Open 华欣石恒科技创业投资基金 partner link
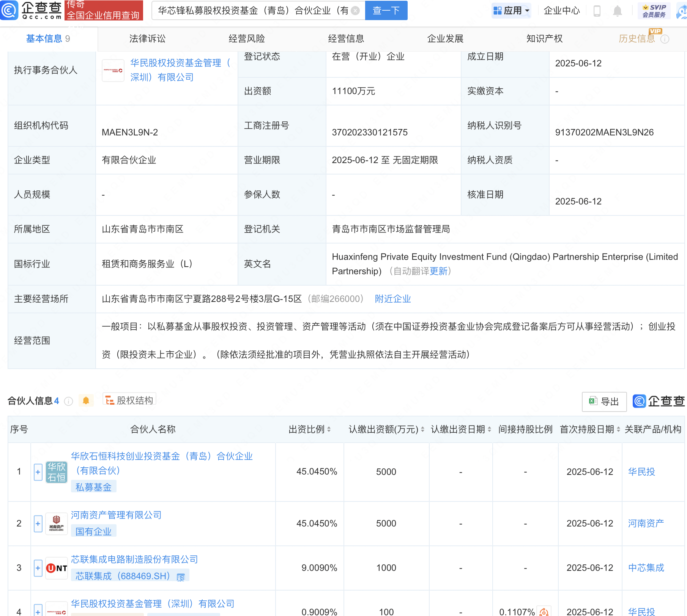Screen dimensions: 687x616 [162, 464]
